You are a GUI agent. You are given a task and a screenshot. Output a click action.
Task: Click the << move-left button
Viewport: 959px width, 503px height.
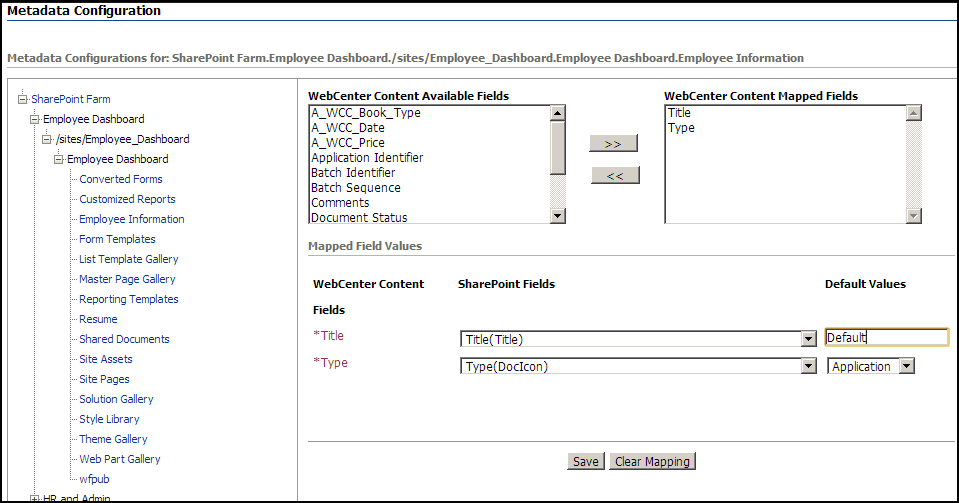(x=615, y=176)
